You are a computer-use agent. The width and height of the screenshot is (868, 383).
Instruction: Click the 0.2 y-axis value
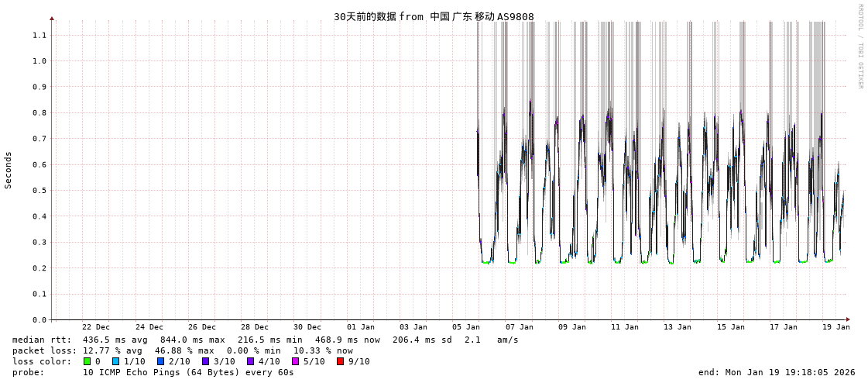[x=39, y=267]
